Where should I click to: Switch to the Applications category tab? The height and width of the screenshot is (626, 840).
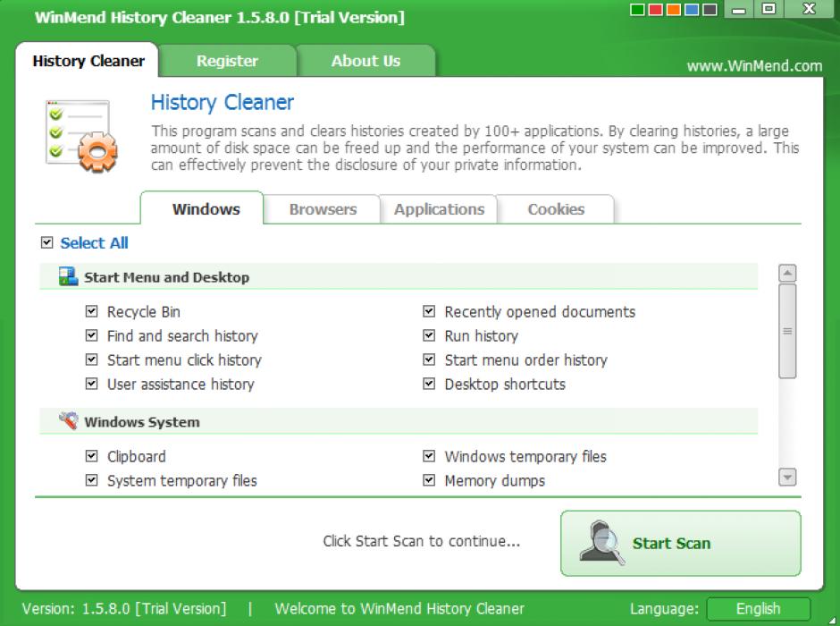coord(440,209)
